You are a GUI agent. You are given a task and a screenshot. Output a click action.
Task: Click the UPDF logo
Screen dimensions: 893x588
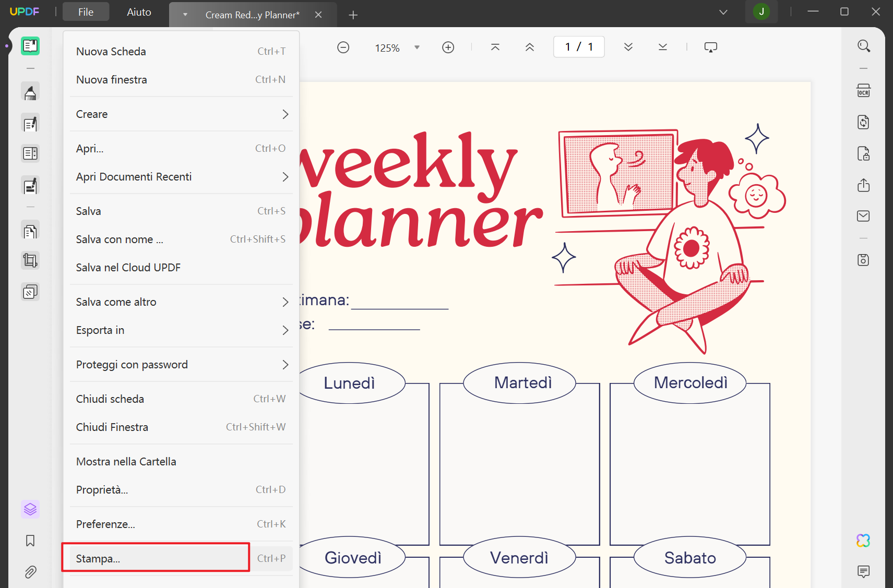coord(25,11)
